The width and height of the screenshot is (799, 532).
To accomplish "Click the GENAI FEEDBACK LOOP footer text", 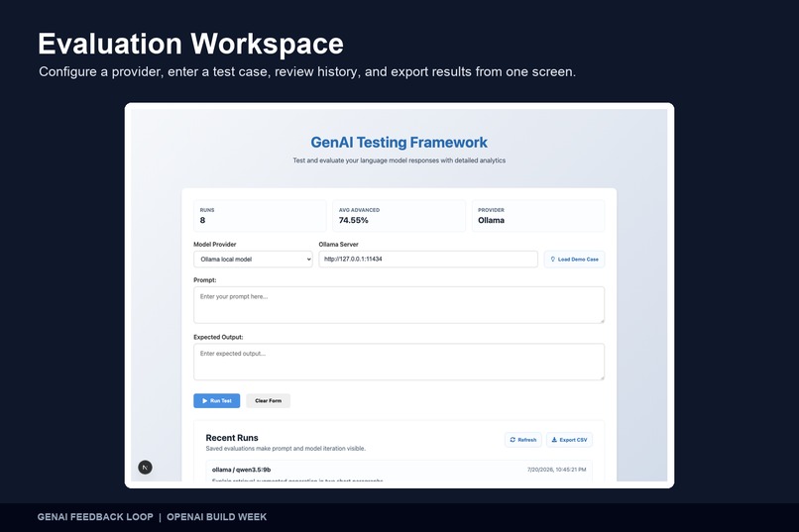I will 95,517.
